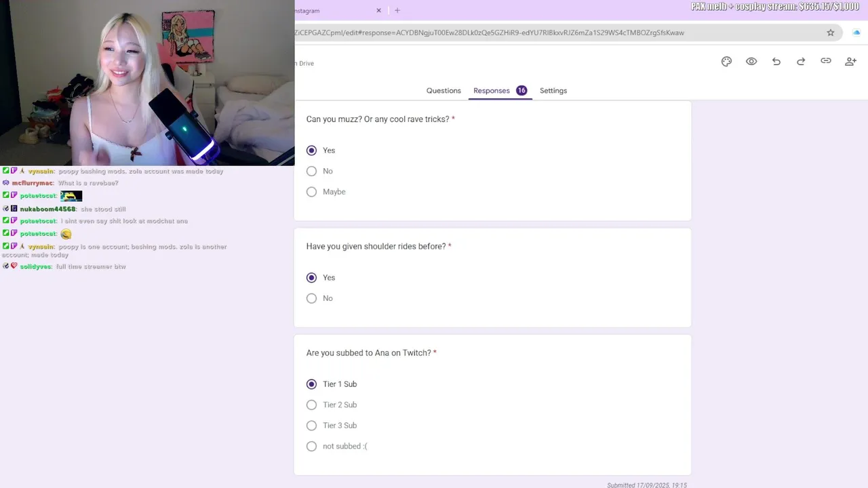Viewport: 868px width, 488px height.
Task: Open a new browser tab
Action: point(397,10)
